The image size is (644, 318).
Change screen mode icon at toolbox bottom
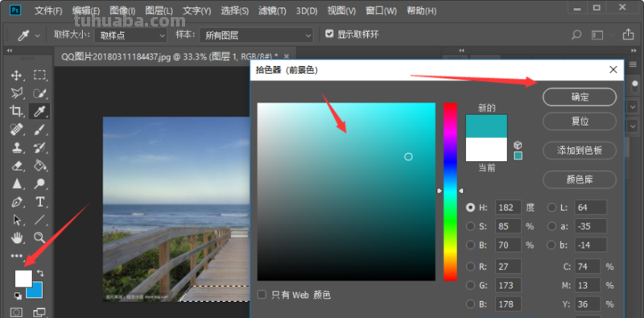coord(39,312)
